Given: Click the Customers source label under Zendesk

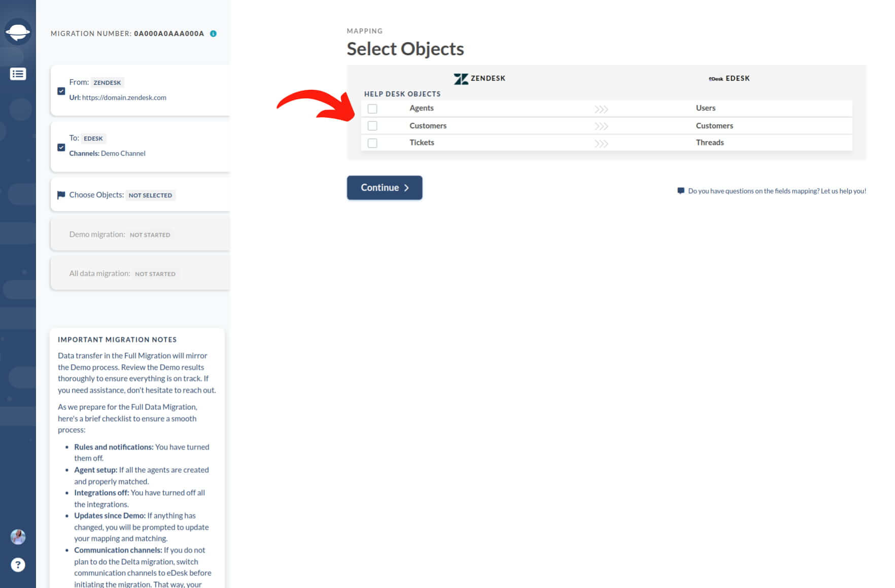Looking at the screenshot, I should (428, 126).
